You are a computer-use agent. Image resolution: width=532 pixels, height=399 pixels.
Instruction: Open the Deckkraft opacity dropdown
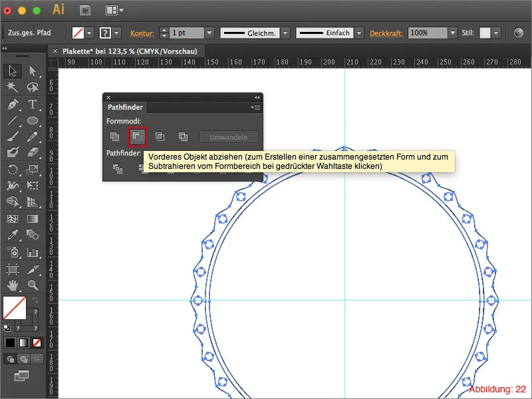pyautogui.click(x=453, y=33)
